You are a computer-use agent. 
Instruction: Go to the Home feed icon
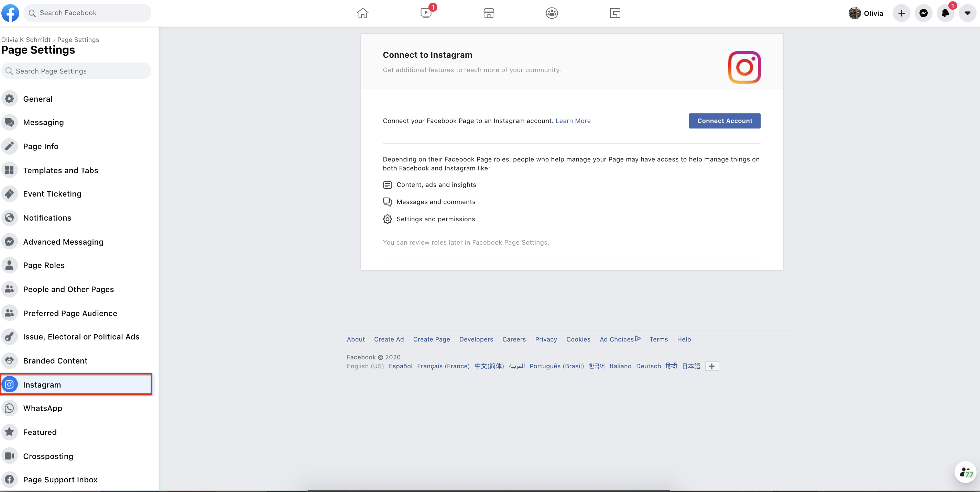point(362,13)
